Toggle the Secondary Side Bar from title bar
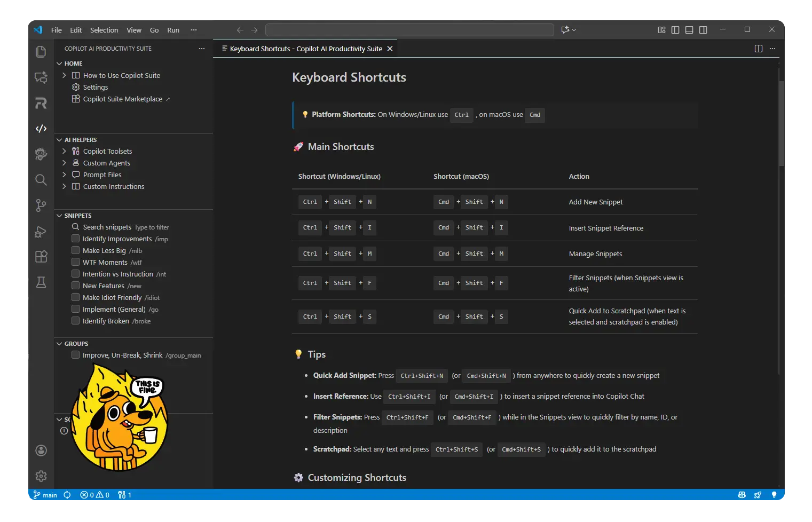This screenshot has height=522, width=812. point(703,30)
